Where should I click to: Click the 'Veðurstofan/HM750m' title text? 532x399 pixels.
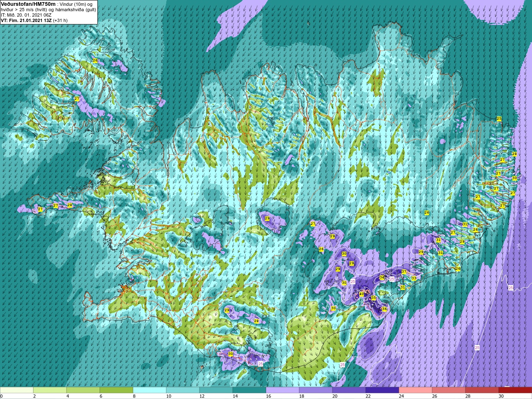pos(28,4)
